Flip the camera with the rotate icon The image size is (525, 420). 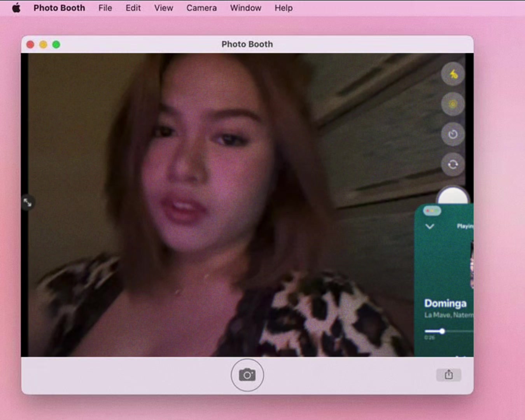coord(453,164)
